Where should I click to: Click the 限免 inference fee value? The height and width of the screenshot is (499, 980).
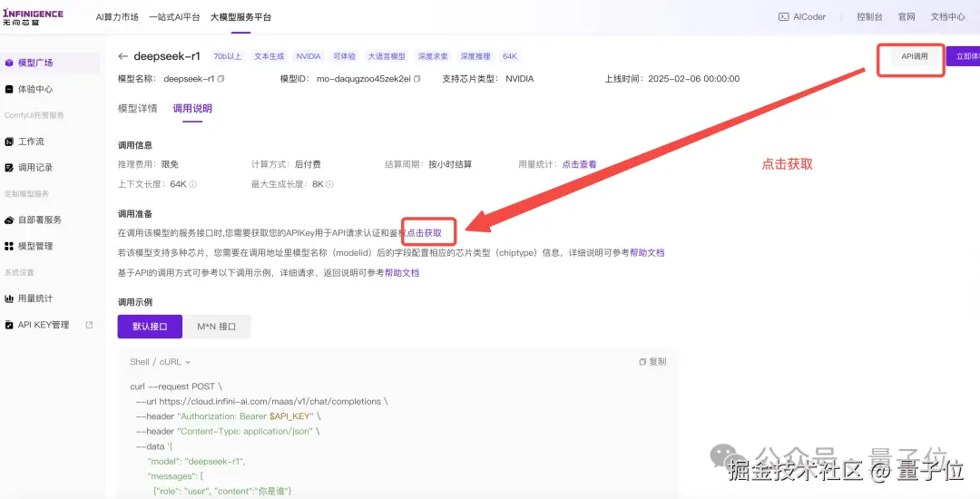tap(170, 164)
